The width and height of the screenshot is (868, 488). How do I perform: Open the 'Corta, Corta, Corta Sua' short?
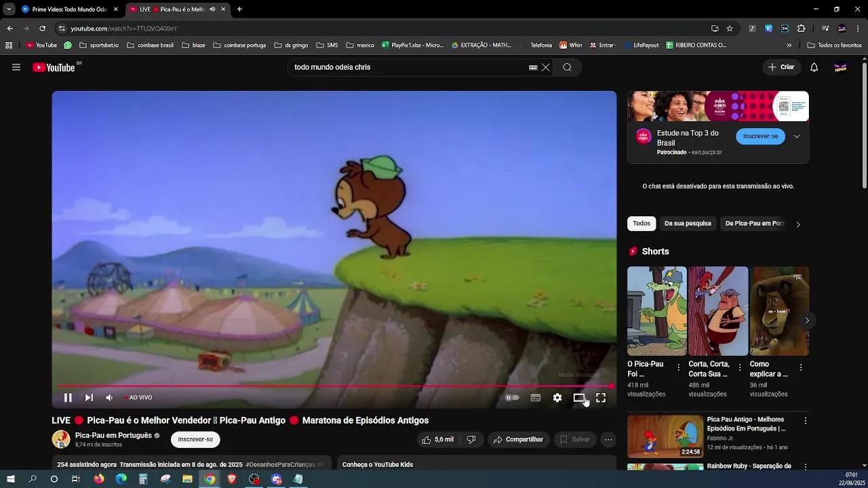pyautogui.click(x=718, y=311)
